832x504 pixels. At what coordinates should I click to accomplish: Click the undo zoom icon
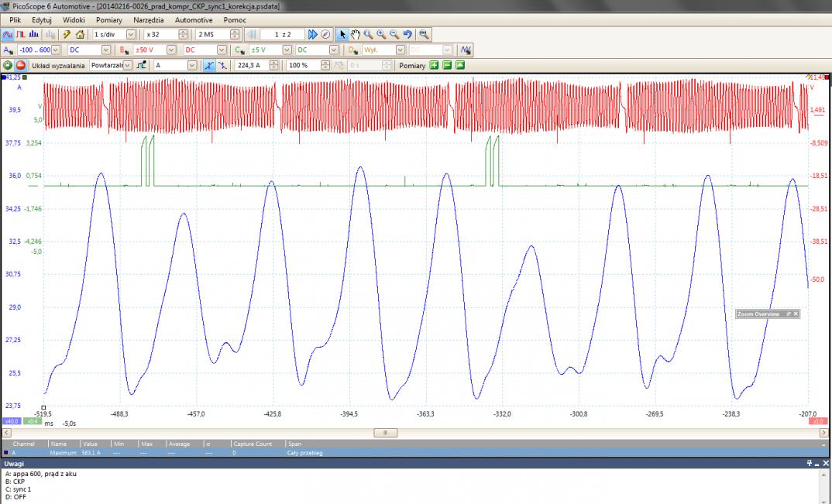click(407, 34)
